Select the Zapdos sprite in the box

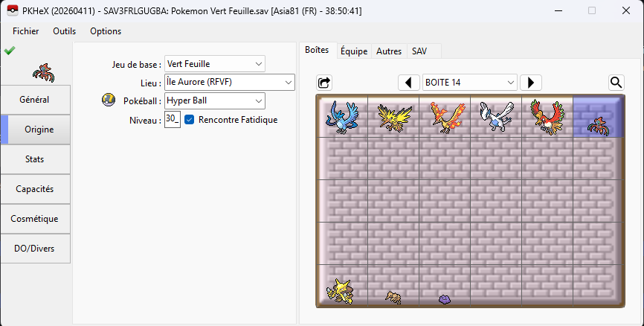pyautogui.click(x=393, y=118)
